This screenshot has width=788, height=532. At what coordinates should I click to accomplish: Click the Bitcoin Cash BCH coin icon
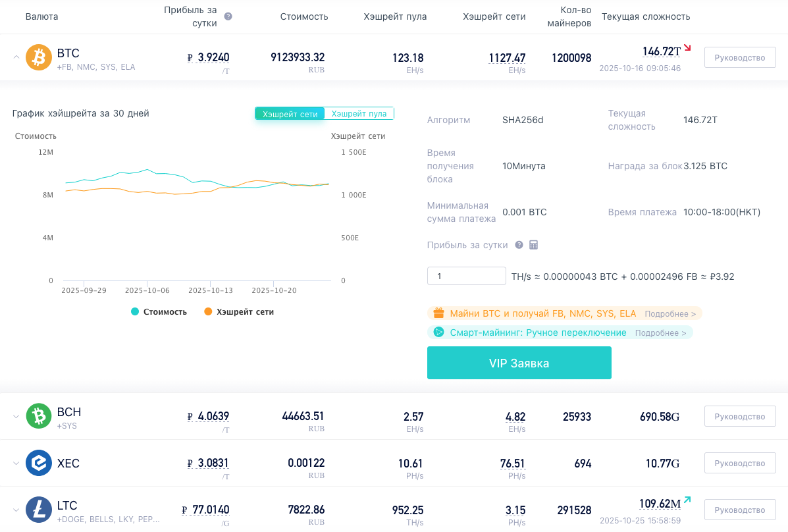38,416
